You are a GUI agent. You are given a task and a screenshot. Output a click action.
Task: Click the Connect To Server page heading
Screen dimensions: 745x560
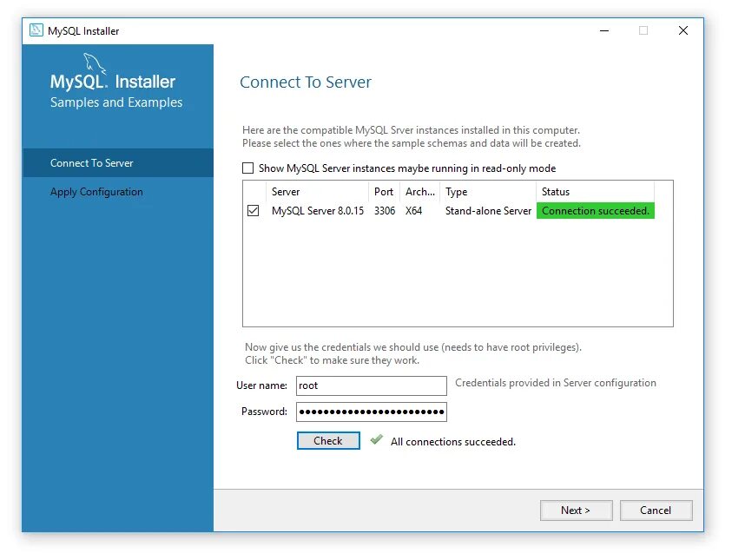[306, 82]
